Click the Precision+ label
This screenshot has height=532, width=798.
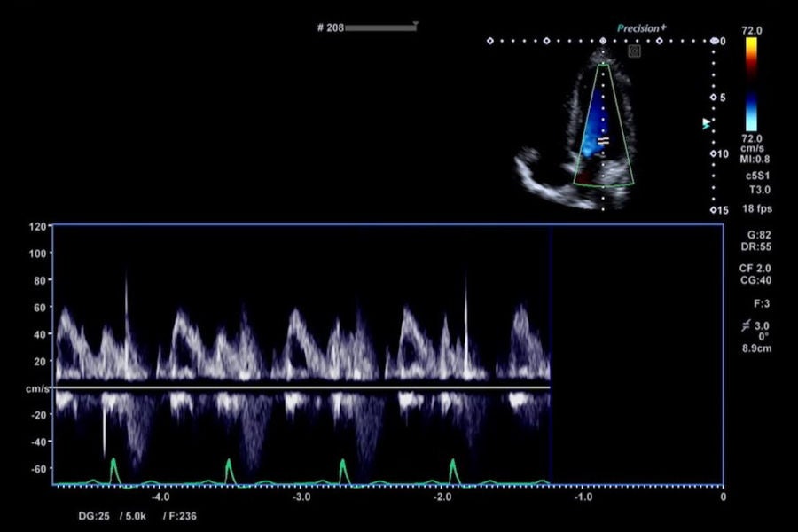point(641,28)
